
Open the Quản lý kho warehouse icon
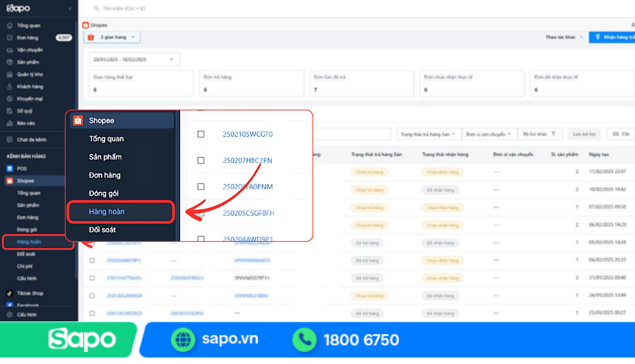coord(10,74)
